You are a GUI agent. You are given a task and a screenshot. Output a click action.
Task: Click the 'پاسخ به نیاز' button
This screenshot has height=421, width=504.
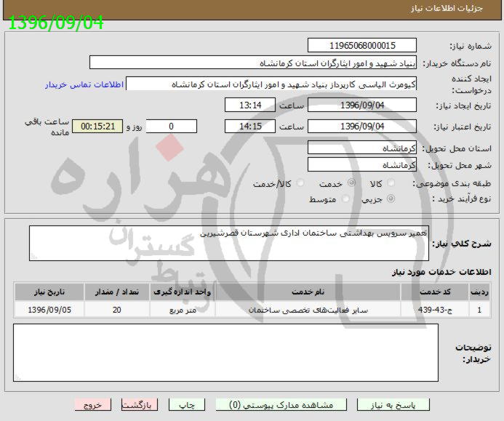coord(393,405)
